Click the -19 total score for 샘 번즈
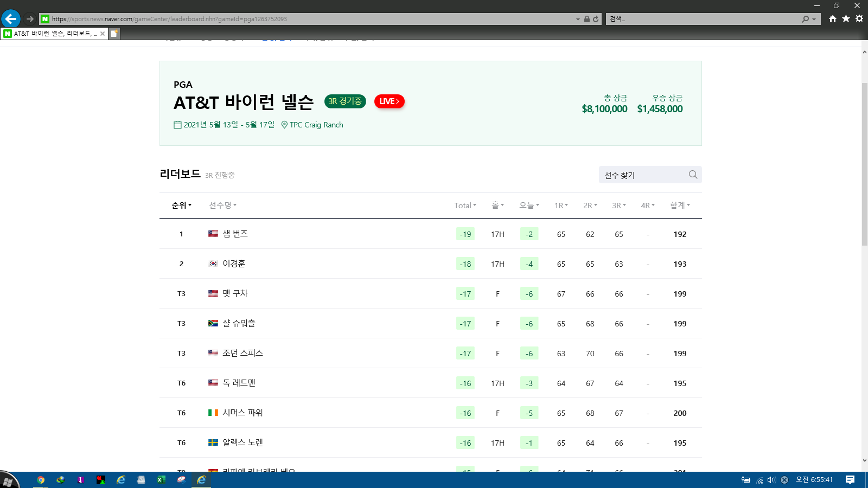This screenshot has width=868, height=488. coord(465,234)
